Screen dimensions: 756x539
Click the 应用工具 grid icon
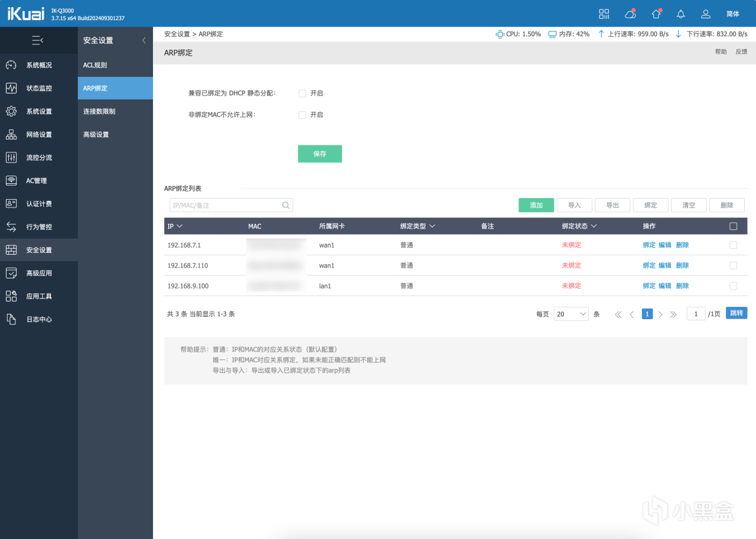click(x=11, y=296)
